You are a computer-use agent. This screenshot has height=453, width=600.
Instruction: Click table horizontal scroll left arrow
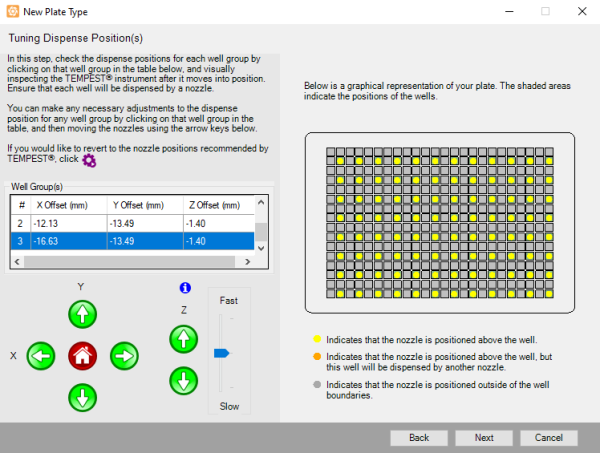(17, 262)
